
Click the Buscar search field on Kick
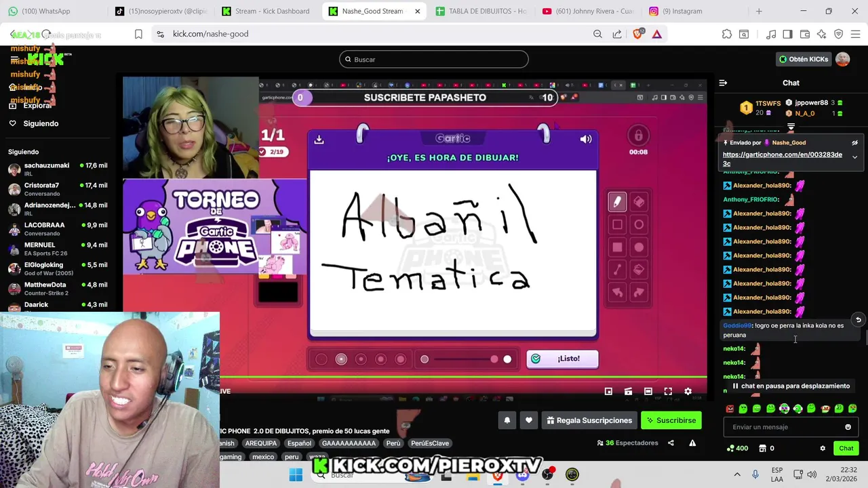pos(434,59)
